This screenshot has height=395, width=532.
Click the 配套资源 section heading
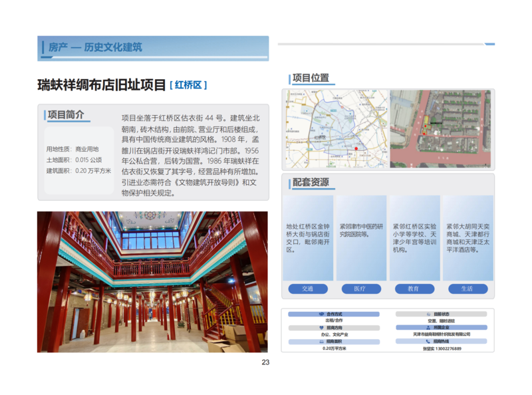(311, 182)
